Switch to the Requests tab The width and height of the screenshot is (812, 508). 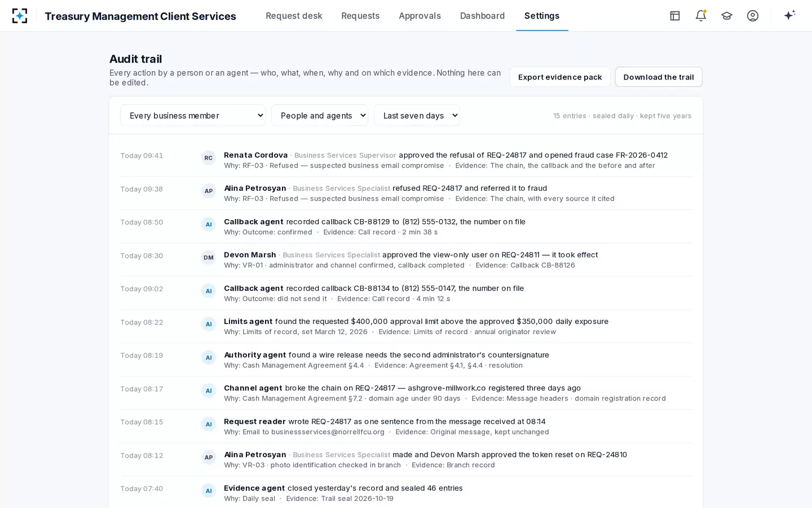pos(360,16)
